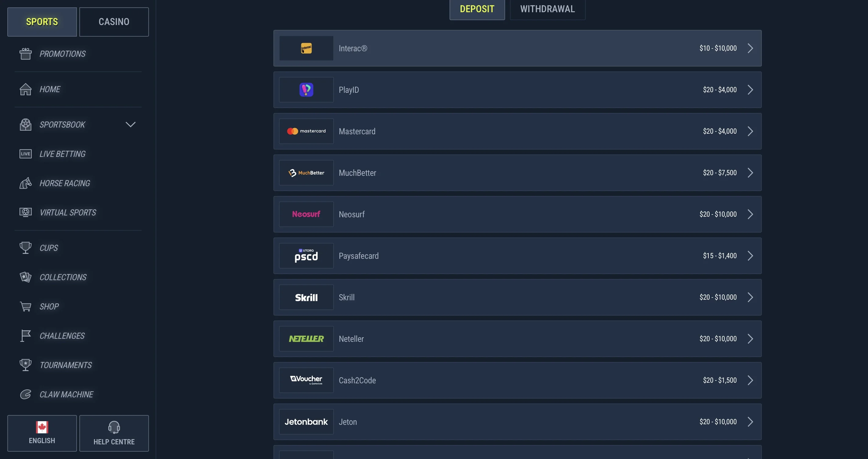Open Paysafecard row arrow chevron
The image size is (868, 459).
[x=750, y=256]
